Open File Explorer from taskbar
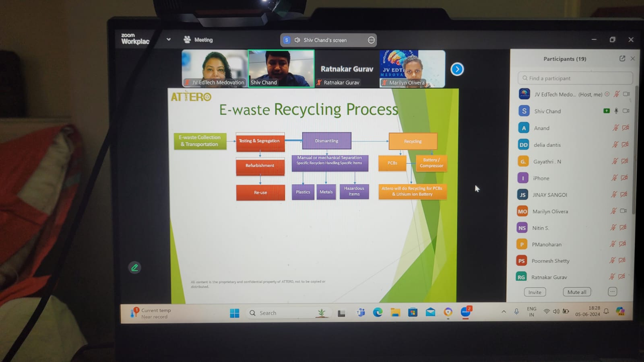 (x=395, y=313)
